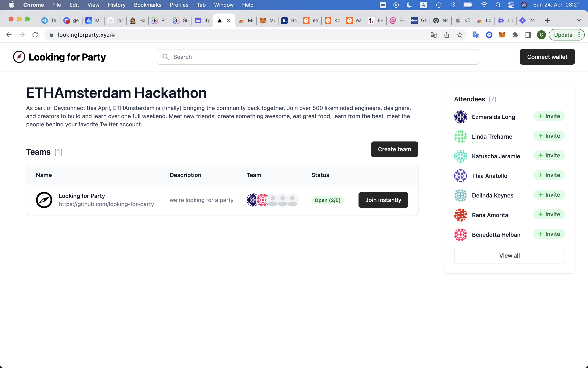588x368 pixels.
Task: Click the Google Translate extension icon
Action: tap(476, 35)
